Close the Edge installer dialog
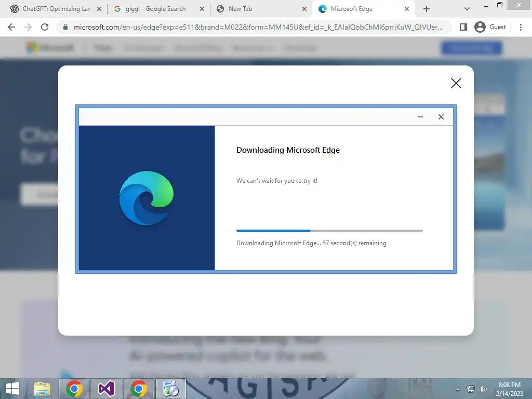Image resolution: width=532 pixels, height=399 pixels. [441, 117]
